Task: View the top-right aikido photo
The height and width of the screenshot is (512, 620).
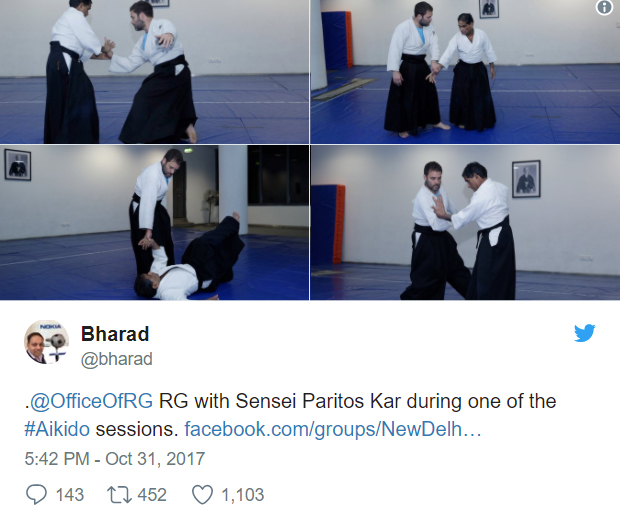Action: coord(465,72)
